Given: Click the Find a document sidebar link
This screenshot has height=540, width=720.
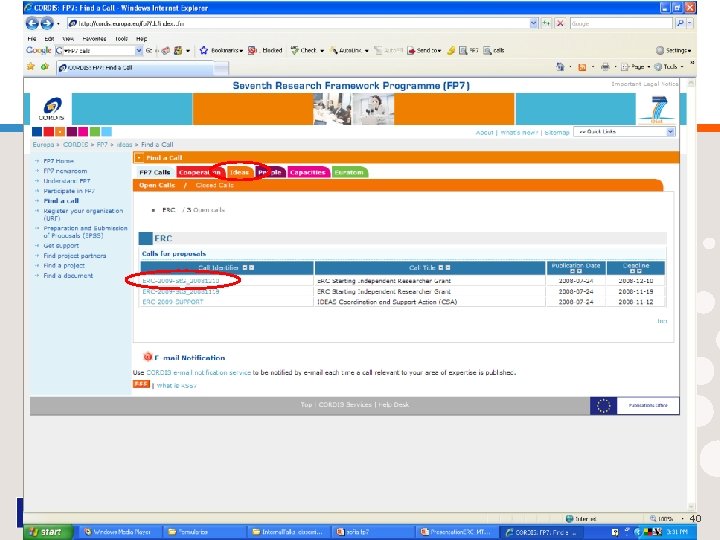Looking at the screenshot, I should click(68, 276).
